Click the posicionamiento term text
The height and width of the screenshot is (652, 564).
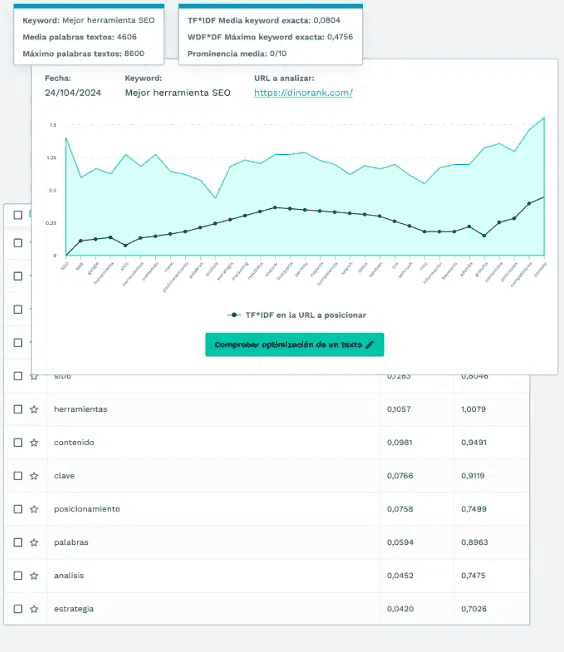(x=87, y=509)
